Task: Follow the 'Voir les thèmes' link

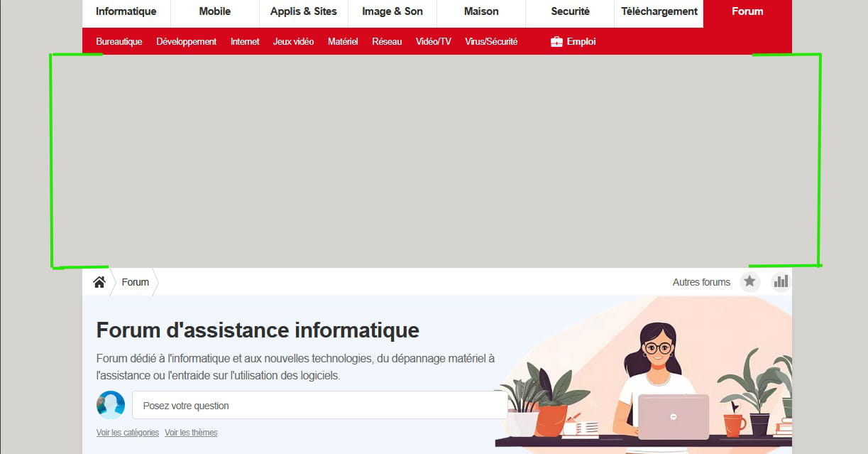Action: 191,433
